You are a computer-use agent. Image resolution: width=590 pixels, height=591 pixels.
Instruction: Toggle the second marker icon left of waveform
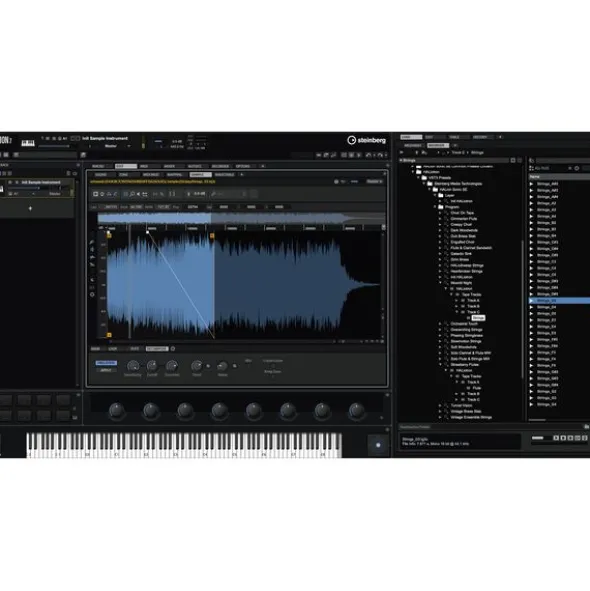tap(92, 250)
